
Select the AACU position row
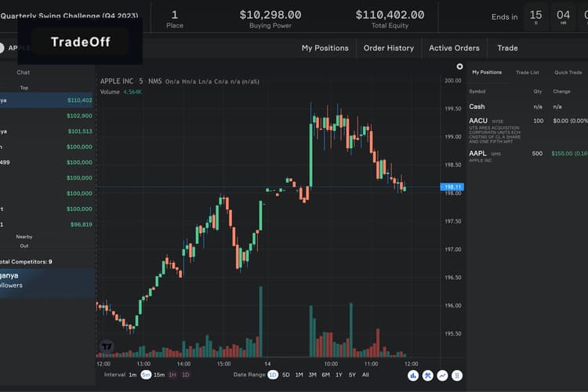(528, 130)
